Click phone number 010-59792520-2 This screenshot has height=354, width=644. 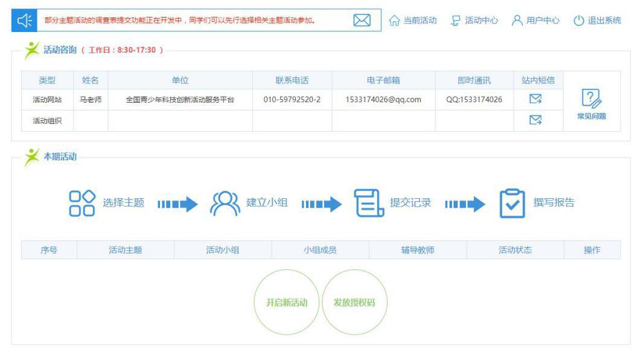click(x=292, y=100)
